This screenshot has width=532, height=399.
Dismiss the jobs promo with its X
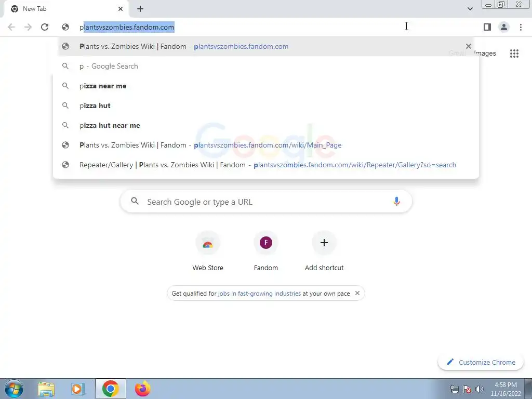coord(357,293)
